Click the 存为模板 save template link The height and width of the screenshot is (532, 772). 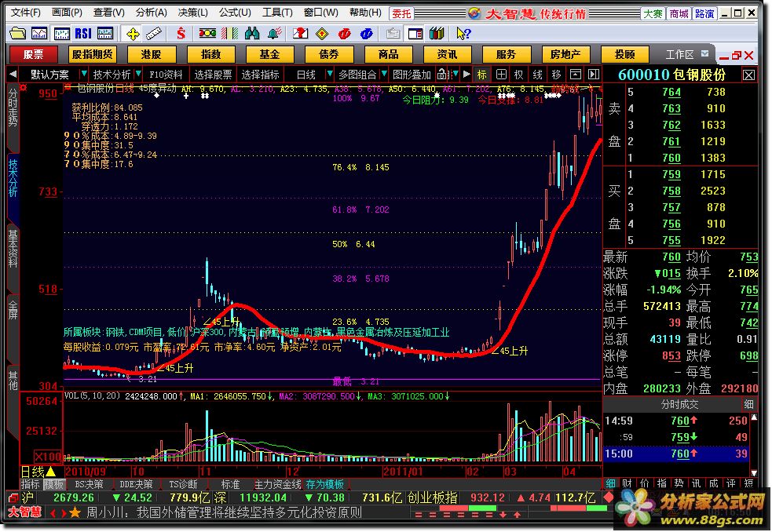click(324, 484)
